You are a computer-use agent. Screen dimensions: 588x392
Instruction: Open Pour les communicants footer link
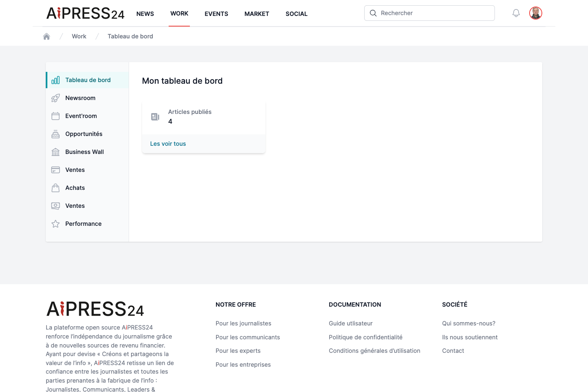(248, 337)
